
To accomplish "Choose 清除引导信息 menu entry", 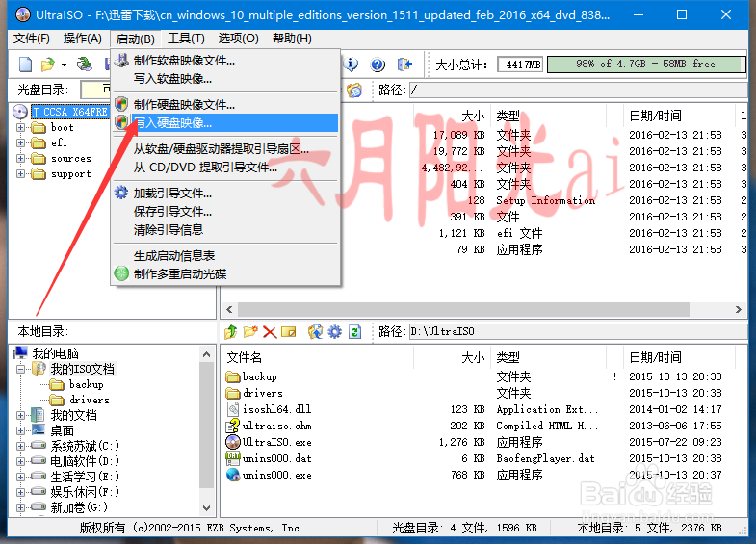I will click(x=225, y=230).
